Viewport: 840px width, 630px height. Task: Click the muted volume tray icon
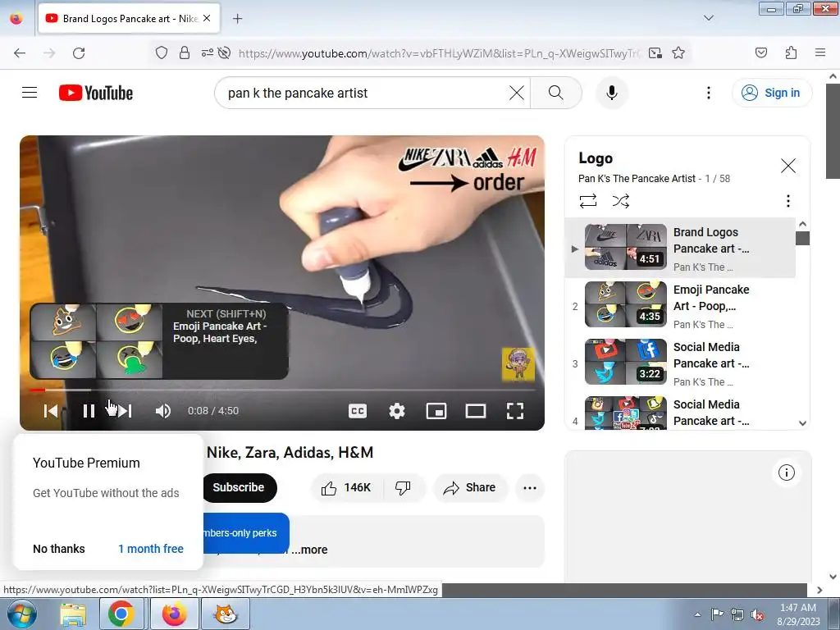coord(757,614)
